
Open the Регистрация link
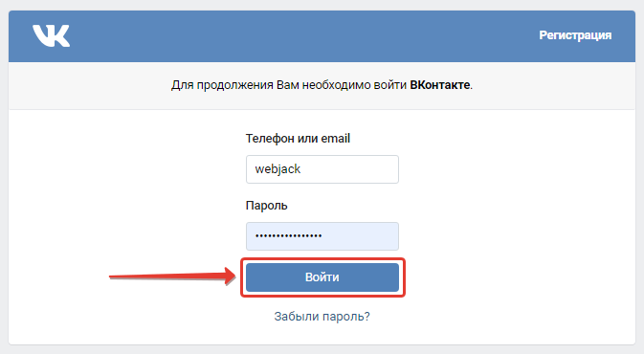(x=575, y=35)
